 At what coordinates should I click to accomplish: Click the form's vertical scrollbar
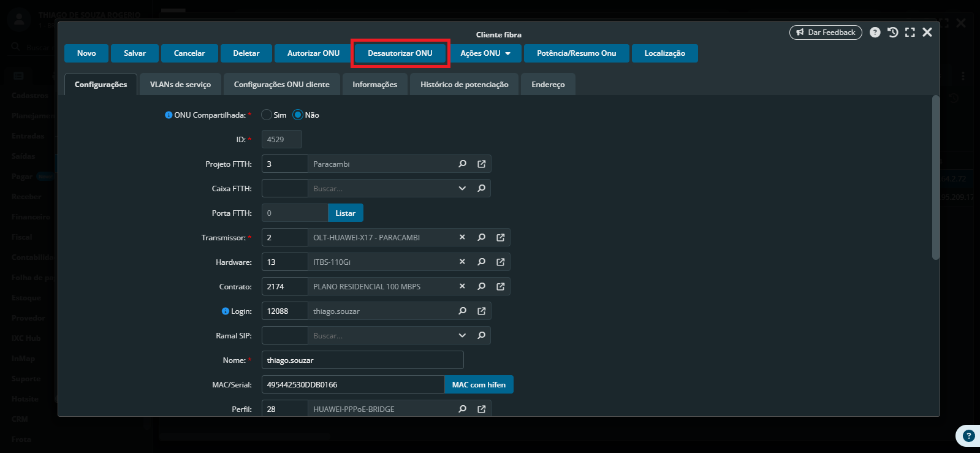[x=935, y=178]
